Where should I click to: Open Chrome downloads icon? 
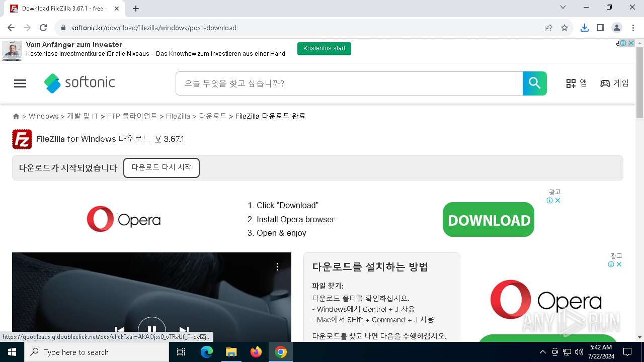coord(585,28)
